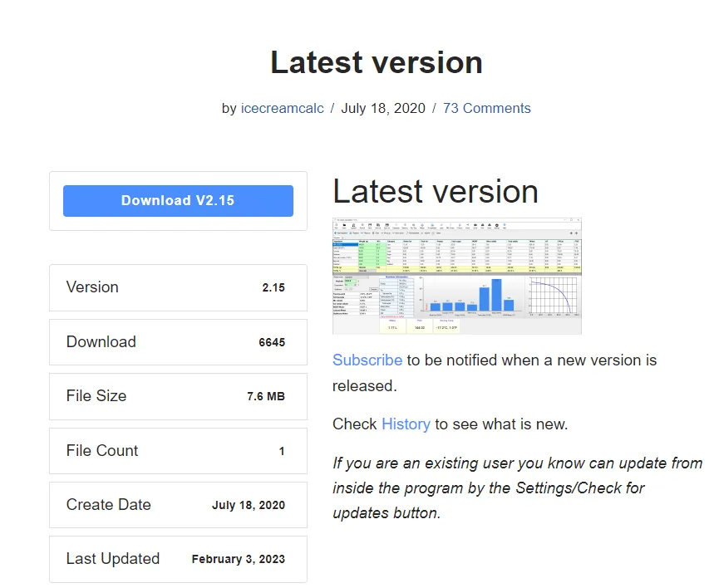
Task: Click the File Size label
Action: tap(96, 396)
